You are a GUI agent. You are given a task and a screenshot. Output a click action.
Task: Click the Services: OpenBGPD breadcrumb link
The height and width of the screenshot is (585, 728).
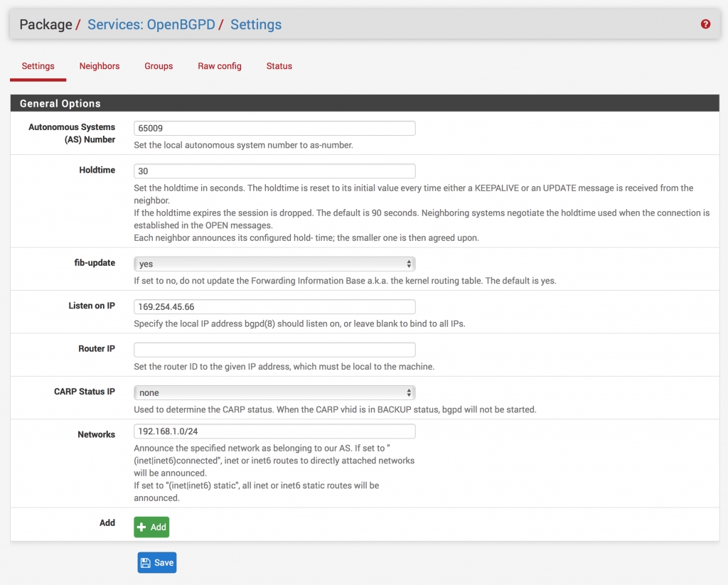[150, 25]
